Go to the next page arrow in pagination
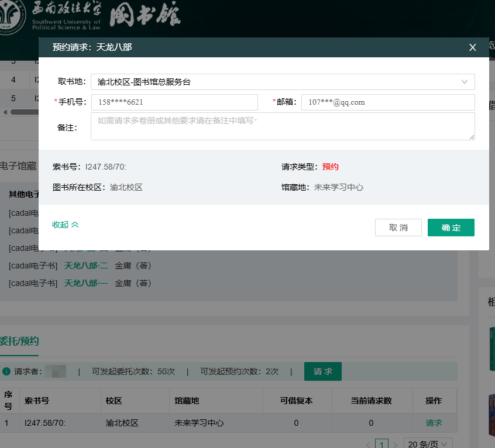495x448 pixels. click(396, 444)
